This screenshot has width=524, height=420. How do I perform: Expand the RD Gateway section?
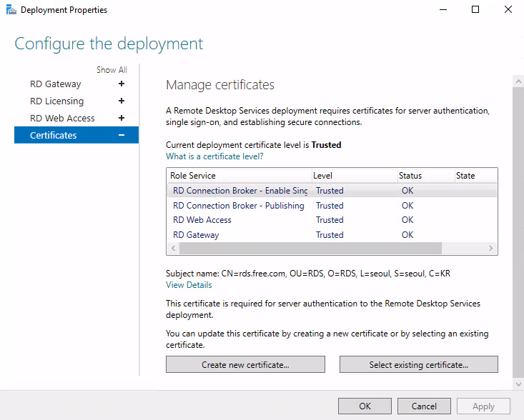(x=122, y=84)
